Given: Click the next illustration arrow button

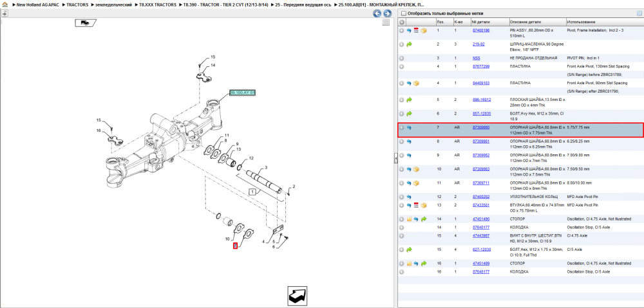Looking at the screenshot, I should pyautogui.click(x=387, y=14).
